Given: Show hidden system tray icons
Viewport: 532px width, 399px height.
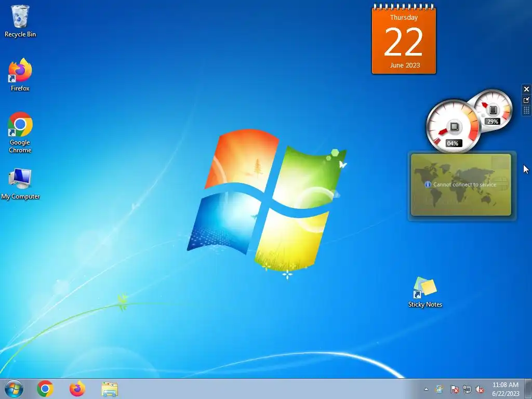Looking at the screenshot, I should 426,389.
